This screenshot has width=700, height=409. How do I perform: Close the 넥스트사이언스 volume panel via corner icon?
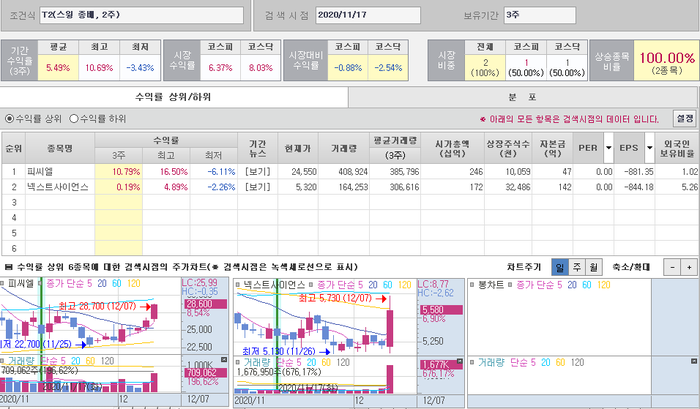pos(460,361)
